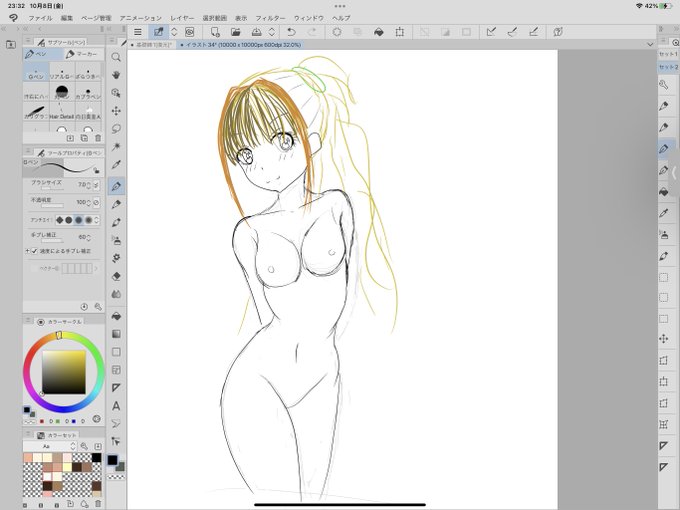The height and width of the screenshot is (510, 680).
Task: Open the アニメーション menu
Action: pyautogui.click(x=141, y=18)
